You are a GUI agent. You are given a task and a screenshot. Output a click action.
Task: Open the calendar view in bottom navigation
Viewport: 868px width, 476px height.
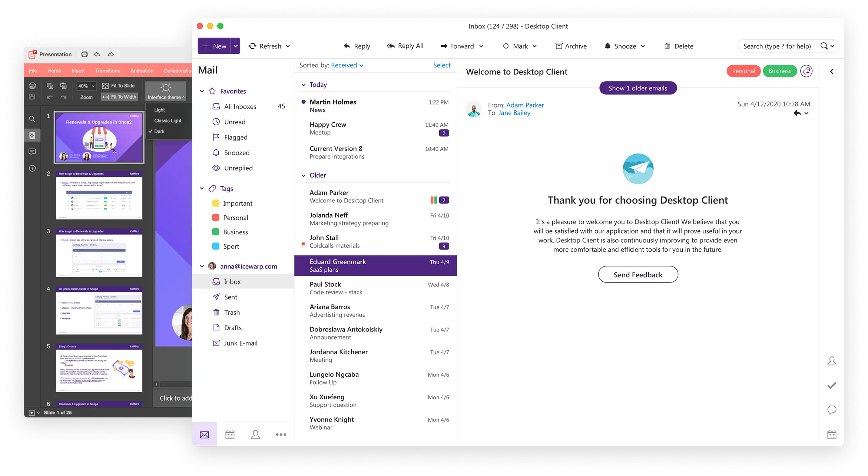click(230, 434)
